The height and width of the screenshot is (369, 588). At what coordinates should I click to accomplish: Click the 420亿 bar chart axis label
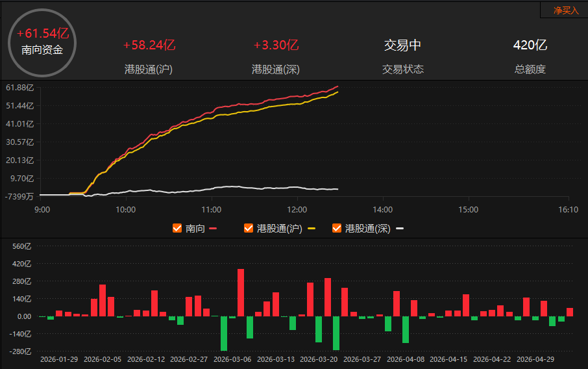(x=22, y=264)
